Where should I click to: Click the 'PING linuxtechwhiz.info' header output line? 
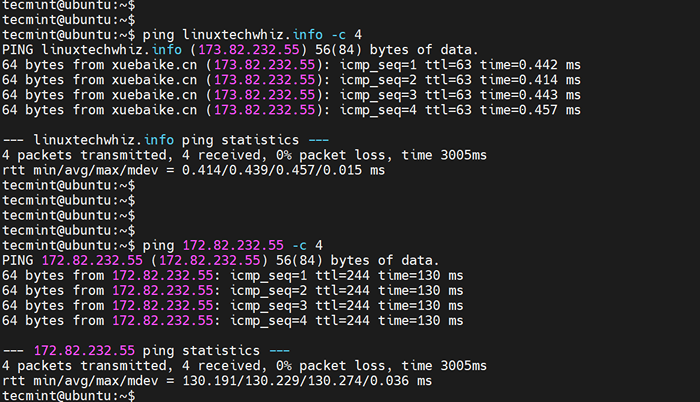point(240,49)
